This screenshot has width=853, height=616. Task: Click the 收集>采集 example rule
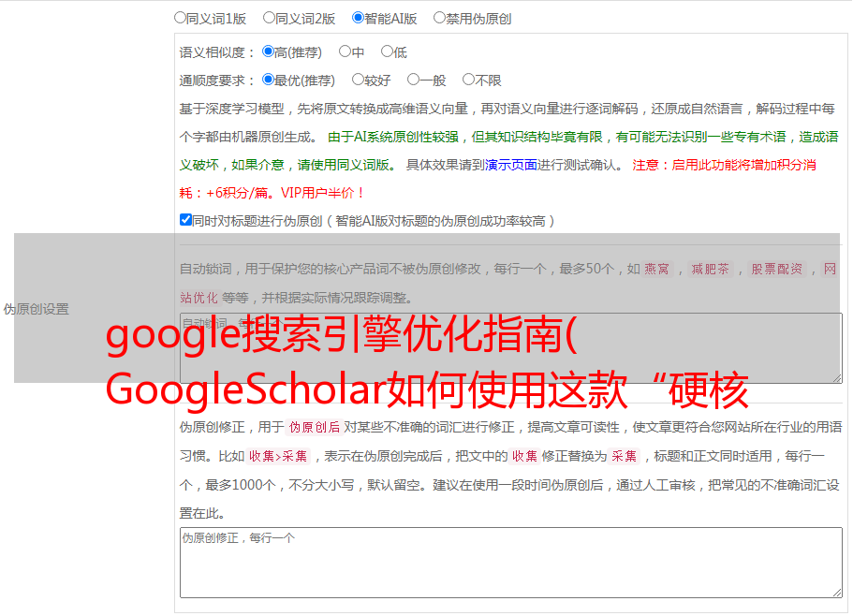coord(278,456)
